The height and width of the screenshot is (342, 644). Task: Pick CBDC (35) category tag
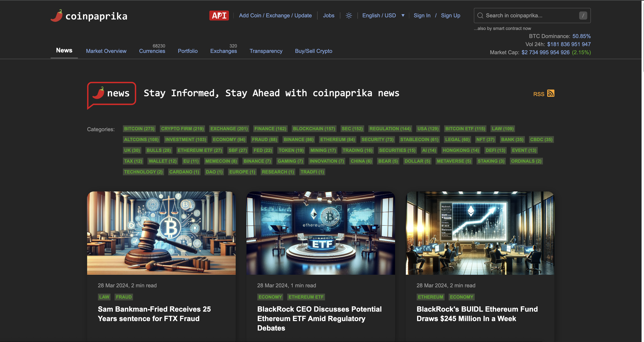(541, 139)
